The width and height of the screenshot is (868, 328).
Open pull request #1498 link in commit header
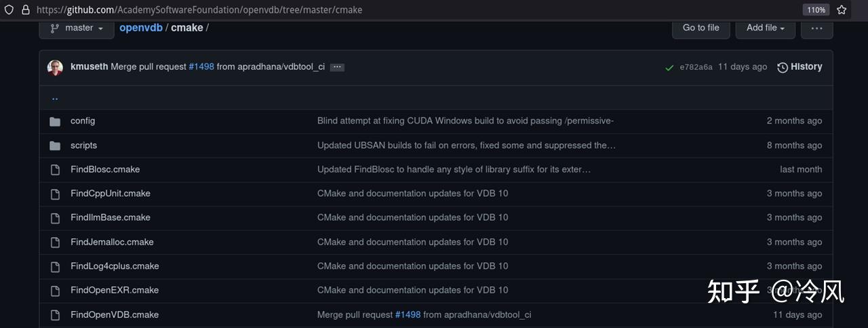point(201,67)
